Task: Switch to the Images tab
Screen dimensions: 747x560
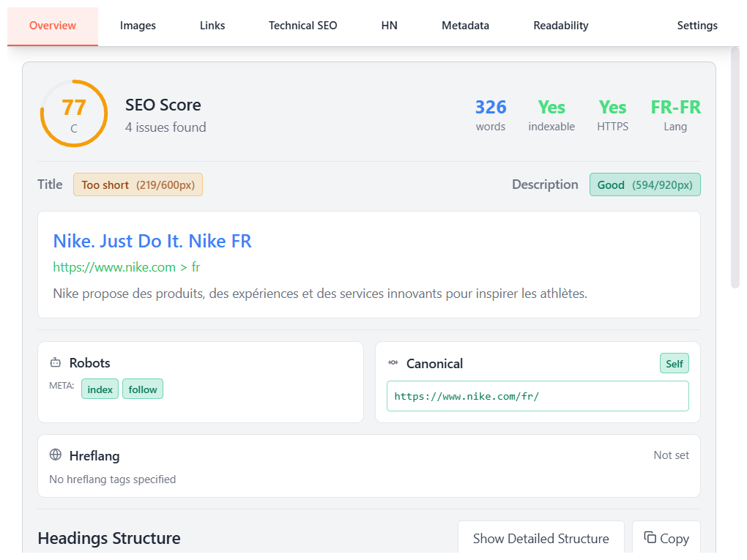Action: [x=138, y=26]
